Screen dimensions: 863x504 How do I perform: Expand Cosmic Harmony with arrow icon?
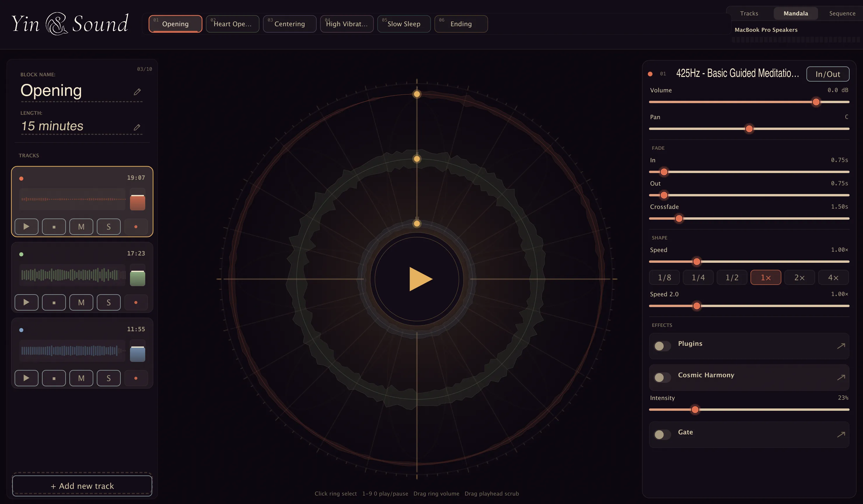(841, 377)
